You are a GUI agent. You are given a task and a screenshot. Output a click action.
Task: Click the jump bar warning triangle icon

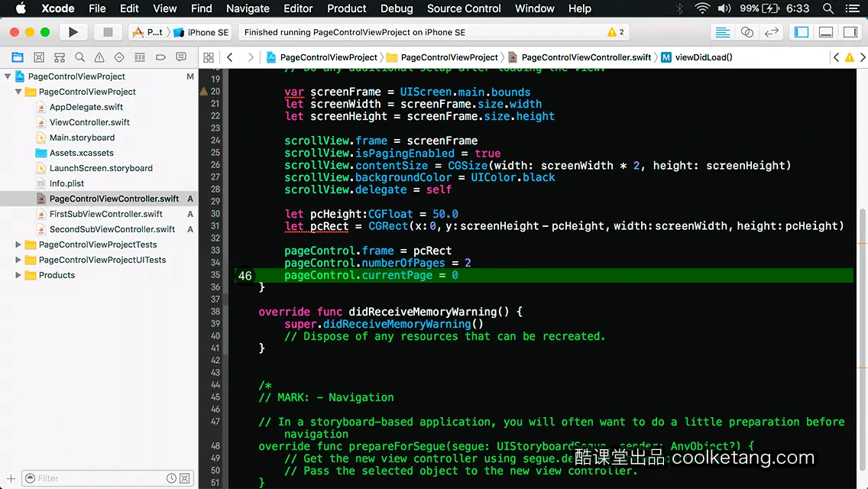[x=849, y=57]
